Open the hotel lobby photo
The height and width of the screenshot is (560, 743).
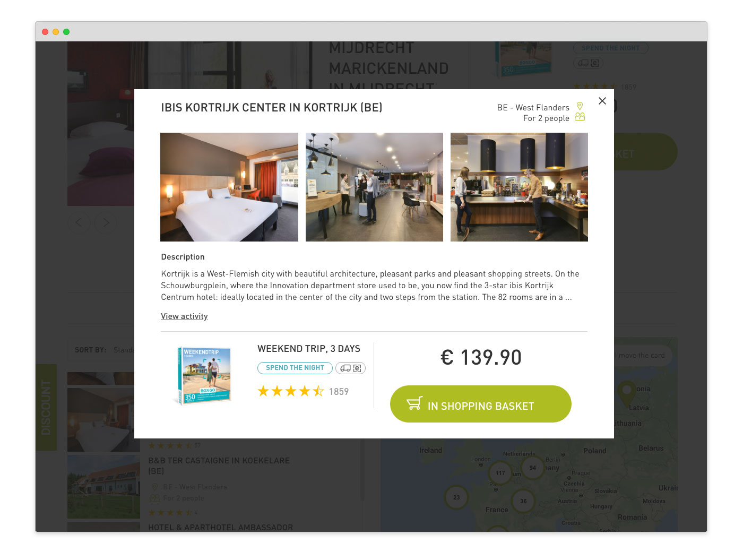click(x=374, y=187)
